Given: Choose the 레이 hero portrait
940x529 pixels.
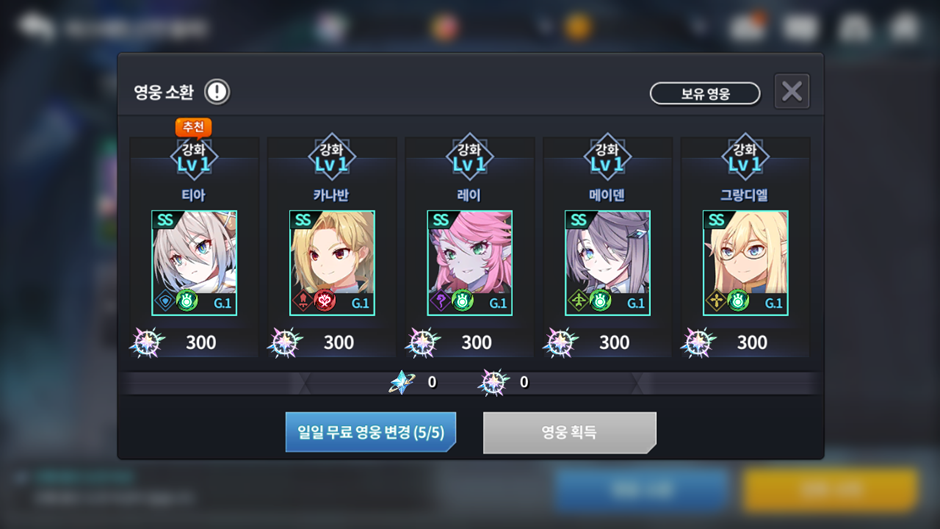Looking at the screenshot, I should tap(470, 263).
